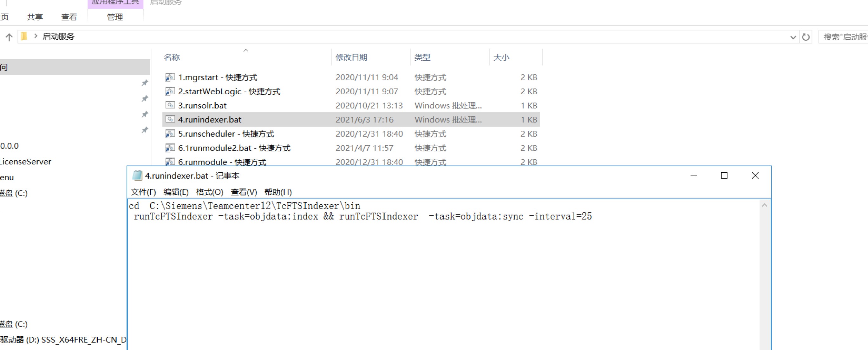Click the up-arrow navigation icon

(9, 37)
